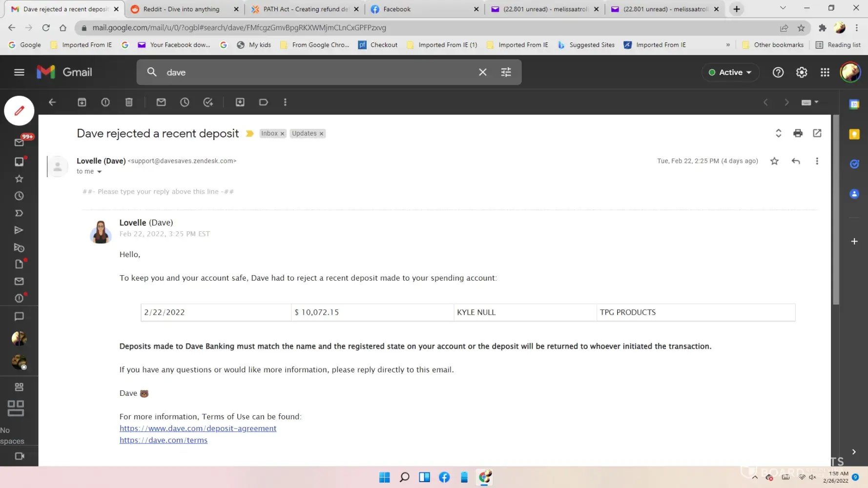Star the message from Lovelle
This screenshot has height=488, width=868.
click(x=774, y=161)
